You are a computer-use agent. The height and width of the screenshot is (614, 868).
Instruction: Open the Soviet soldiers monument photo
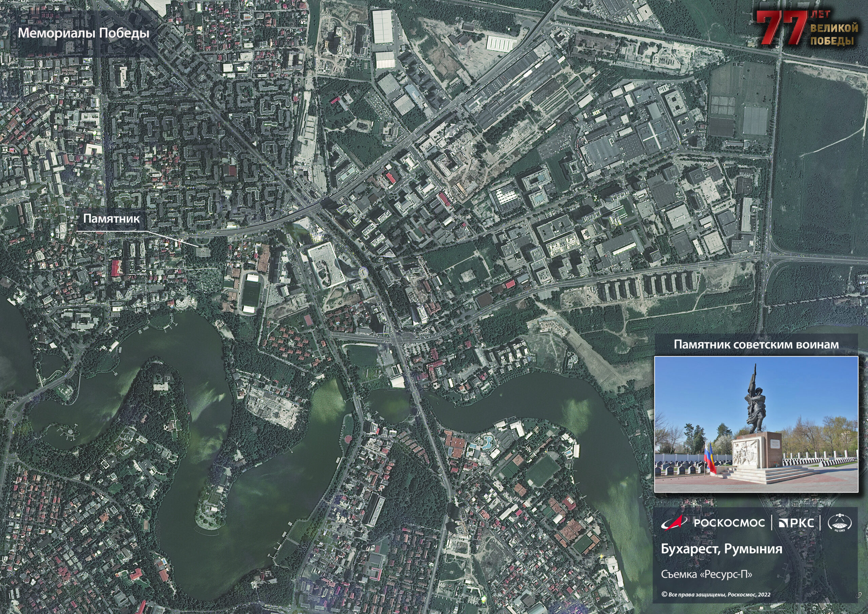[x=756, y=424]
